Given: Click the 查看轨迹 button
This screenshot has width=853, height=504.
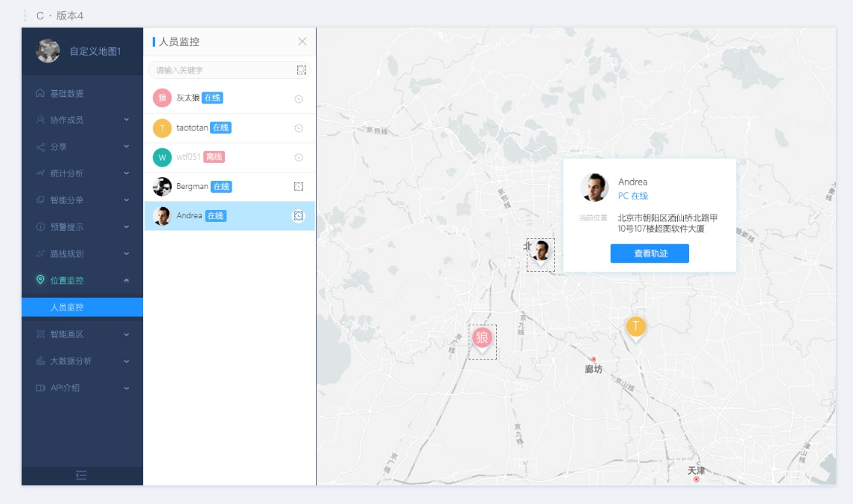Looking at the screenshot, I should [x=649, y=254].
